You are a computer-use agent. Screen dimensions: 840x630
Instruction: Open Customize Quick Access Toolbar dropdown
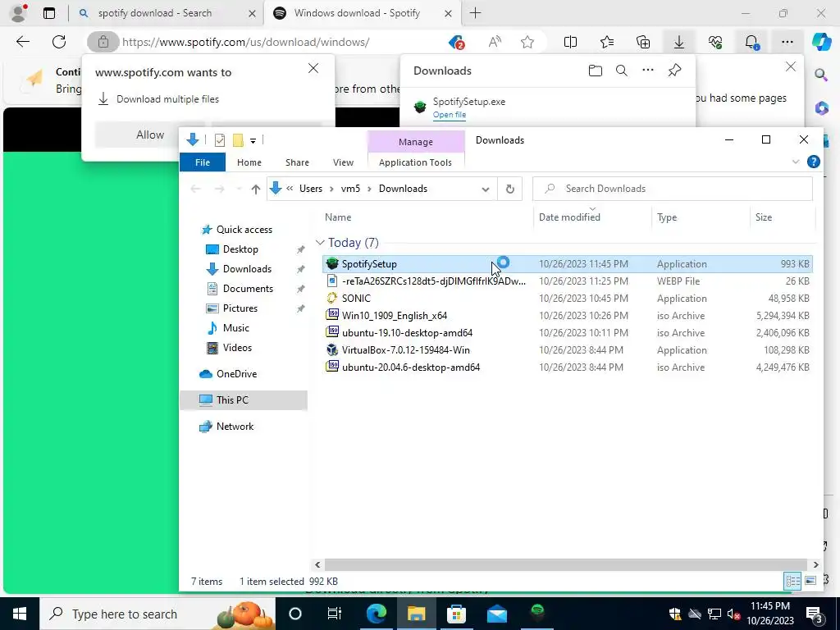pyautogui.click(x=253, y=140)
